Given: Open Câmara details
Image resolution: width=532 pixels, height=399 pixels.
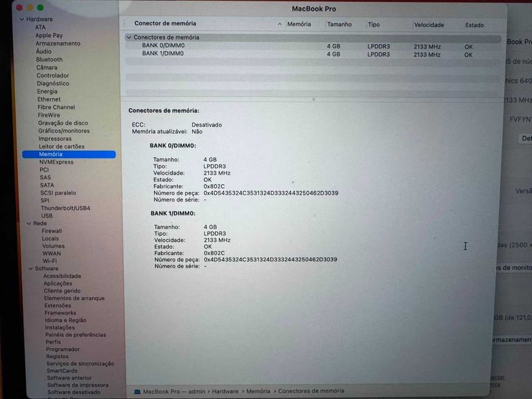Looking at the screenshot, I should (47, 67).
